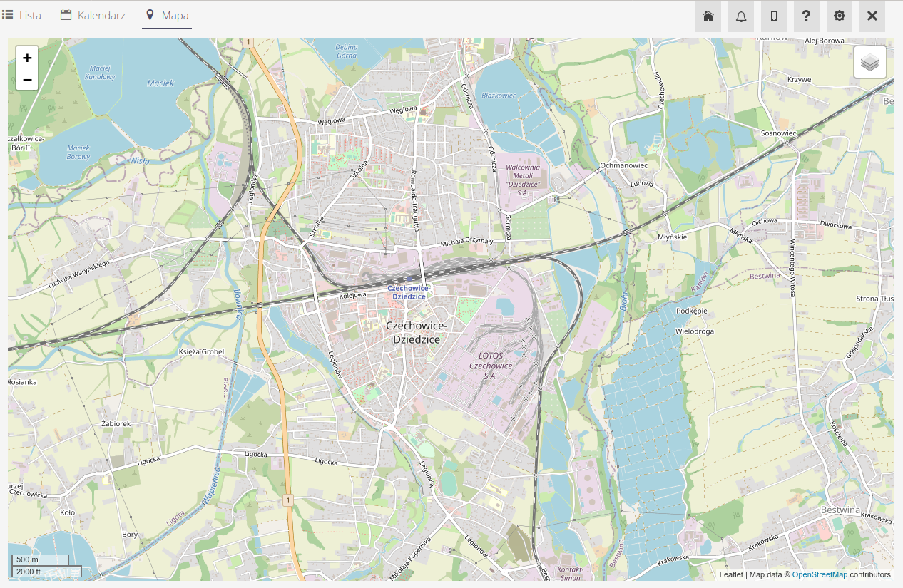This screenshot has height=588, width=903.
Task: Open the Kalendarz tab
Action: click(x=93, y=15)
